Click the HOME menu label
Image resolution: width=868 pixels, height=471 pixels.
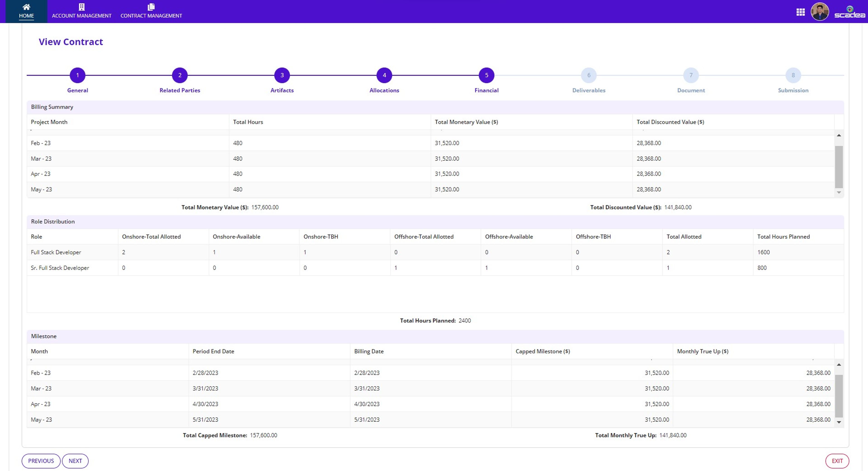26,16
